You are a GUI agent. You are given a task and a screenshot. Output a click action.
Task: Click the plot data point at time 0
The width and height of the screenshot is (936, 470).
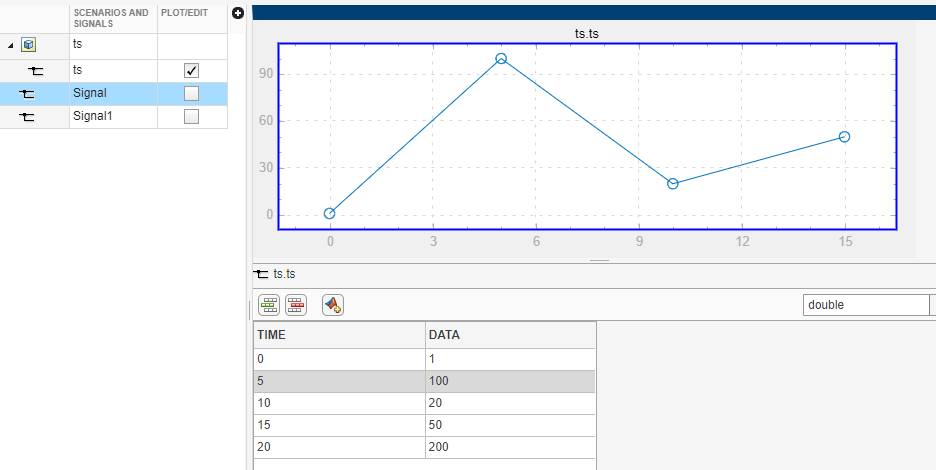(330, 213)
